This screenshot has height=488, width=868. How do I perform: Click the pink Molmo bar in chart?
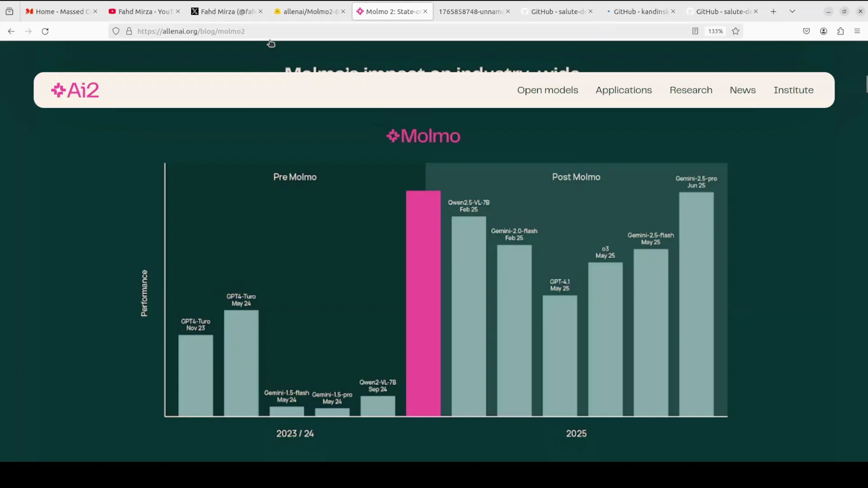click(x=423, y=303)
